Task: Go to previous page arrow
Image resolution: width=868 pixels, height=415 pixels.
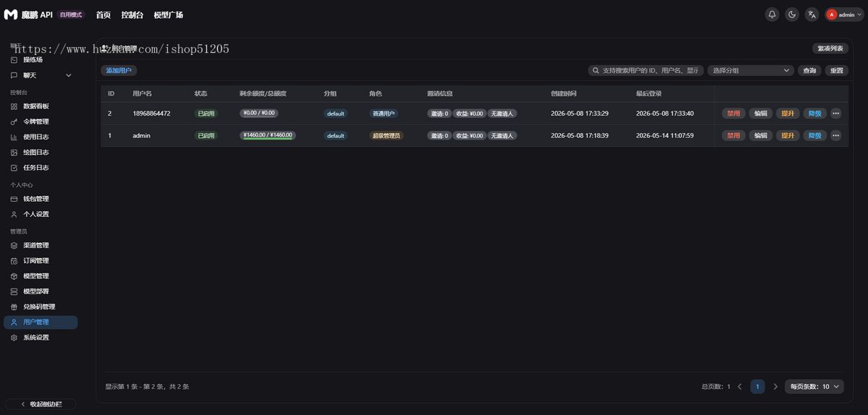Action: (x=740, y=387)
